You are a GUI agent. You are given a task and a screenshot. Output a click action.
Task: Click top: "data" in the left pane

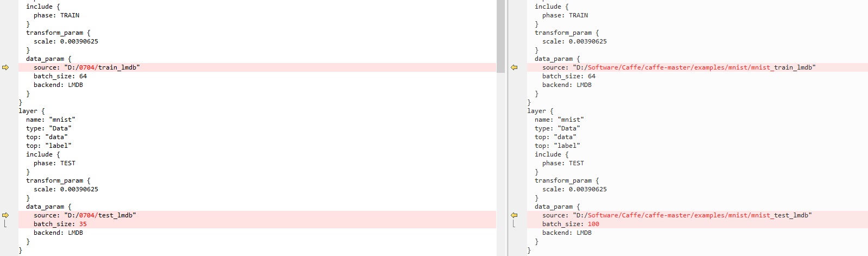click(x=47, y=137)
